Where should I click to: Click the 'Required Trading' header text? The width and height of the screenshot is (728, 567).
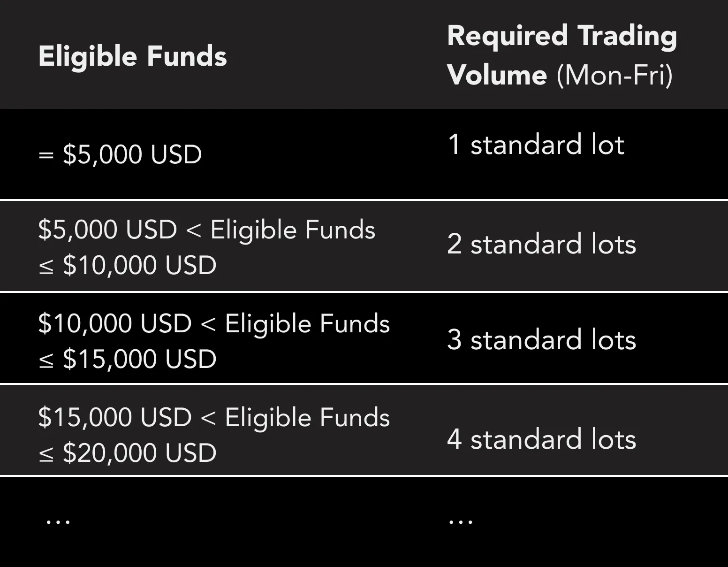pos(561,36)
